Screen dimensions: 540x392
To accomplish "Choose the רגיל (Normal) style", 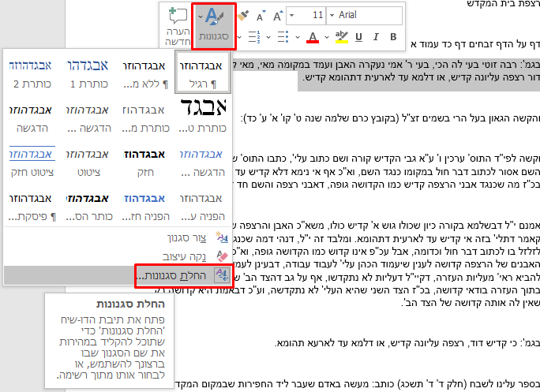I will (x=202, y=73).
